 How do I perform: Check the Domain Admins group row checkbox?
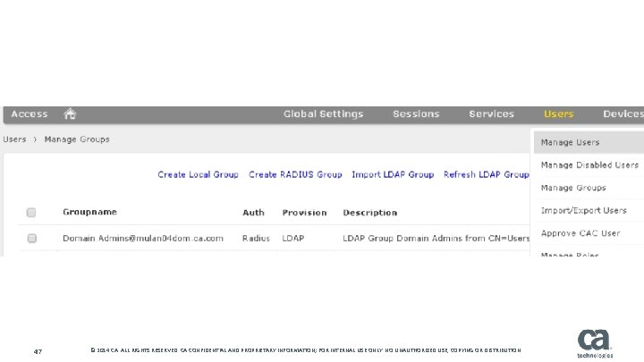point(31,238)
